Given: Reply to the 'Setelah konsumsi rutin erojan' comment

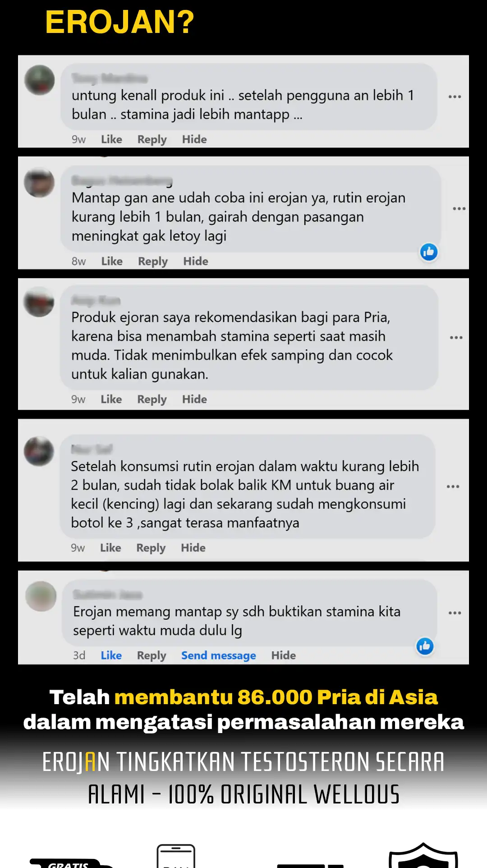Looking at the screenshot, I should click(x=151, y=548).
